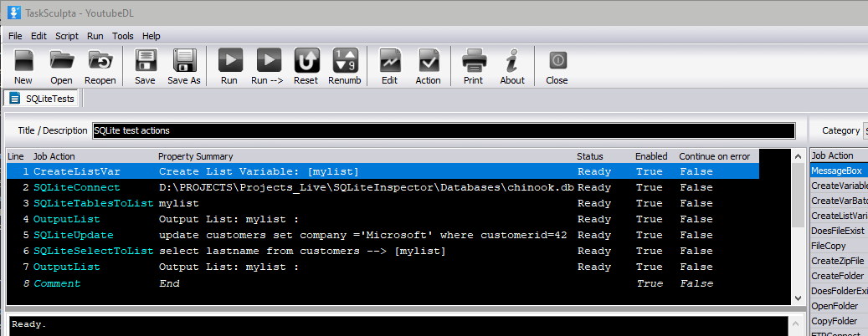Click the New script toolbar icon
The image size is (868, 336).
(23, 60)
